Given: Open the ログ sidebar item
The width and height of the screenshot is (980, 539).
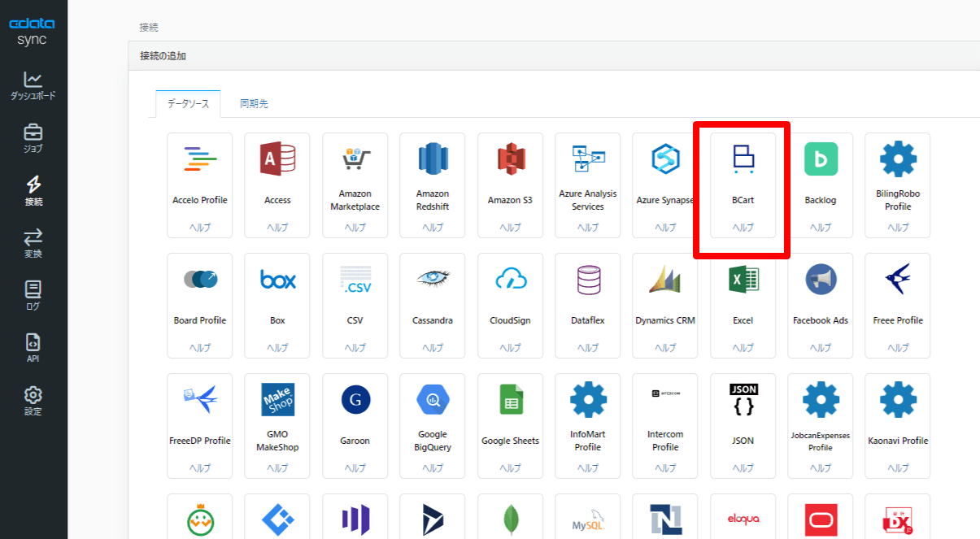Looking at the screenshot, I should (33, 296).
